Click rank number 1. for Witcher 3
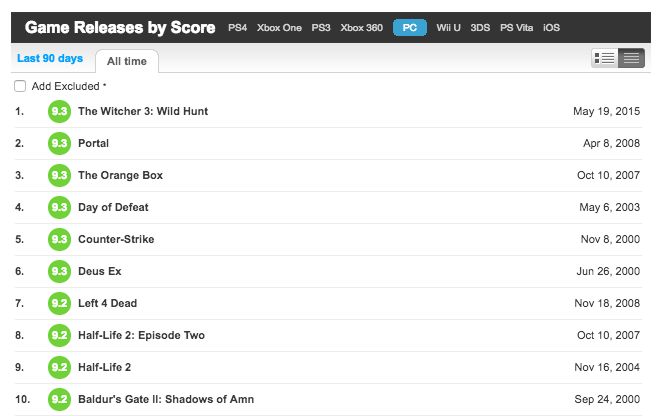 [19, 111]
